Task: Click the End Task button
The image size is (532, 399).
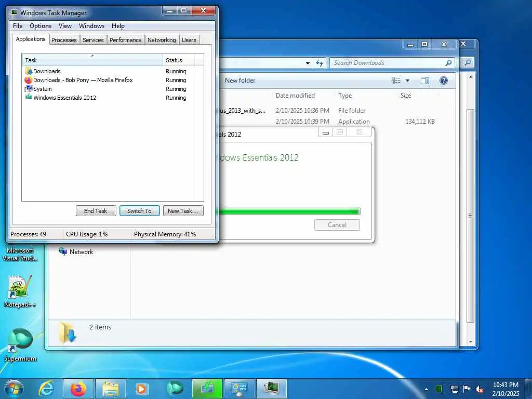Action: (x=96, y=211)
